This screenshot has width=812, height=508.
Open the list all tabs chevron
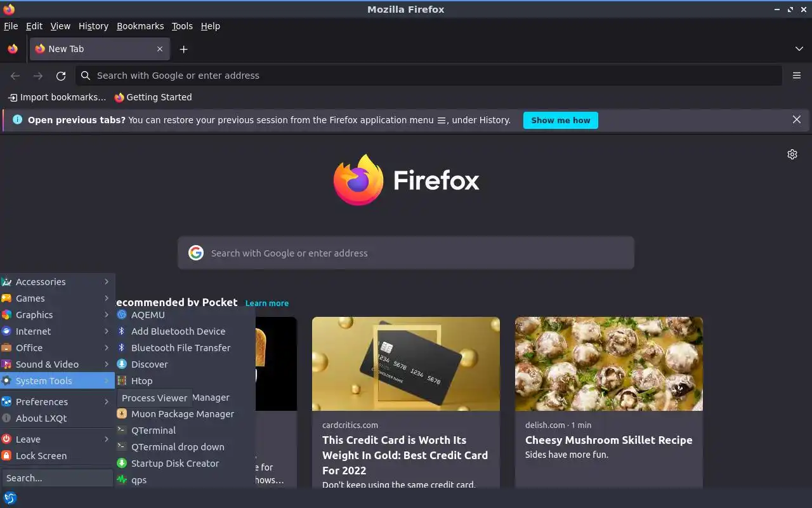(799, 49)
